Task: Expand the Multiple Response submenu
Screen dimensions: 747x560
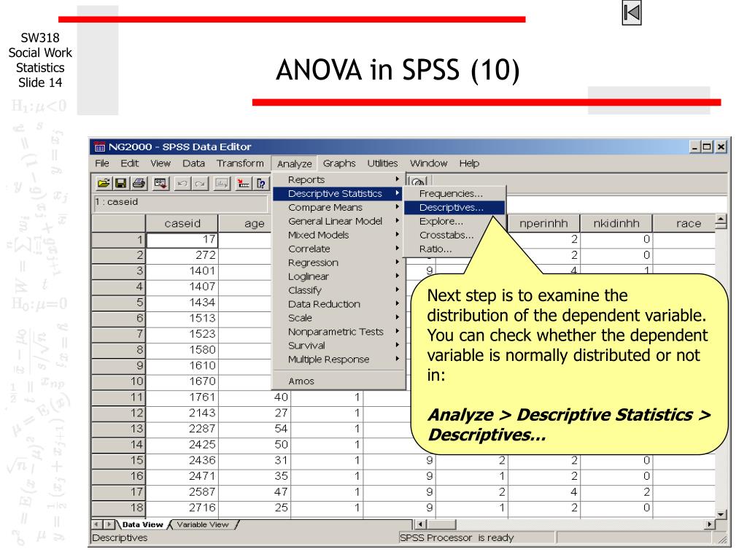Action: tap(338, 359)
